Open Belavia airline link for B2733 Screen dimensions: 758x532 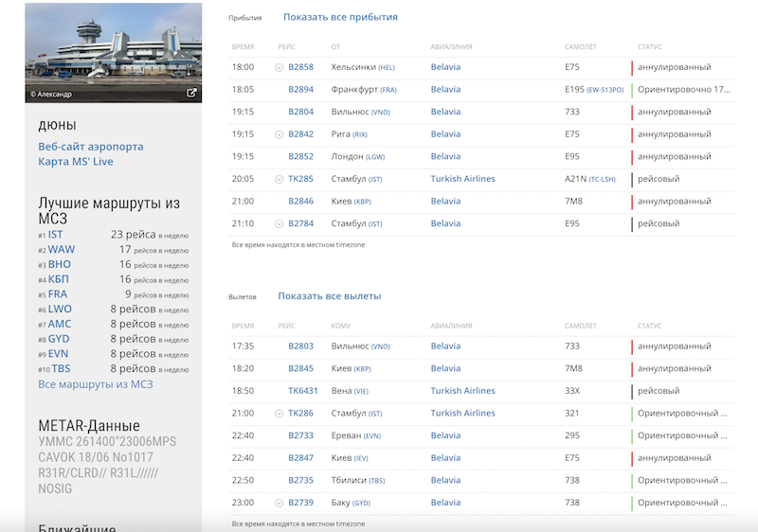click(445, 435)
